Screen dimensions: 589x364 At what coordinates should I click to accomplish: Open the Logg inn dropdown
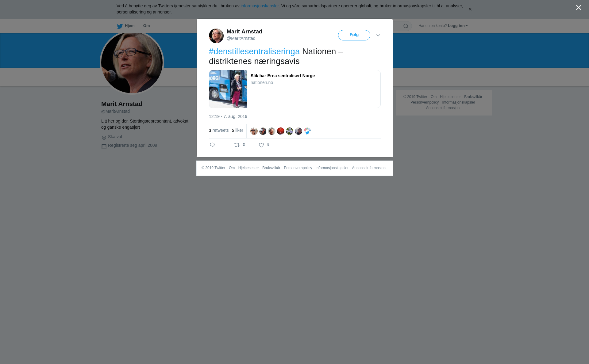pos(458,26)
